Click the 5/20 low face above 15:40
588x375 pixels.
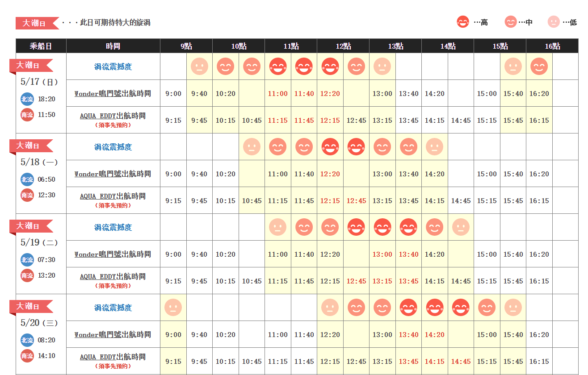point(513,308)
